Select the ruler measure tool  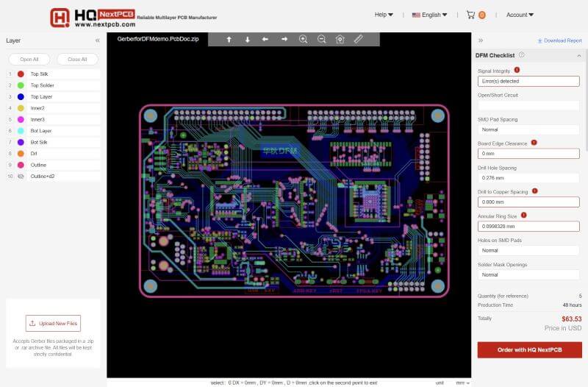[358, 39]
